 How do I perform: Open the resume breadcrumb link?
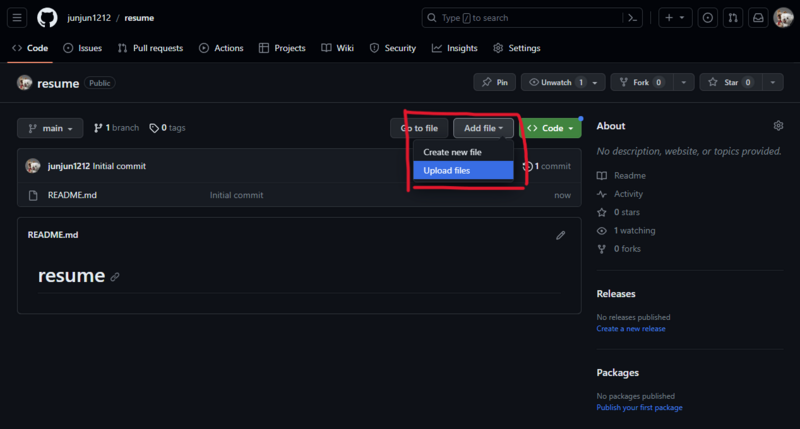[139, 18]
